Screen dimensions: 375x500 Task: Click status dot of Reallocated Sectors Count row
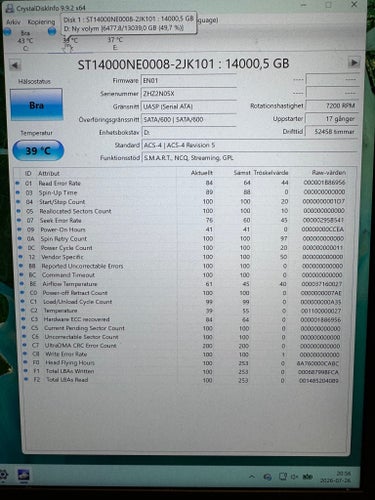[19, 211]
